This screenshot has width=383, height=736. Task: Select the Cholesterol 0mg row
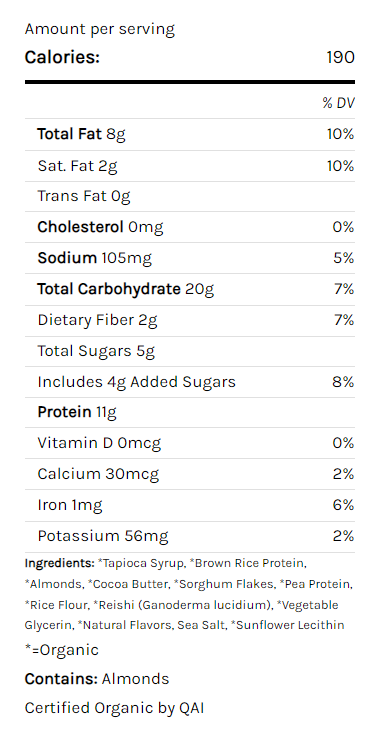(190, 227)
